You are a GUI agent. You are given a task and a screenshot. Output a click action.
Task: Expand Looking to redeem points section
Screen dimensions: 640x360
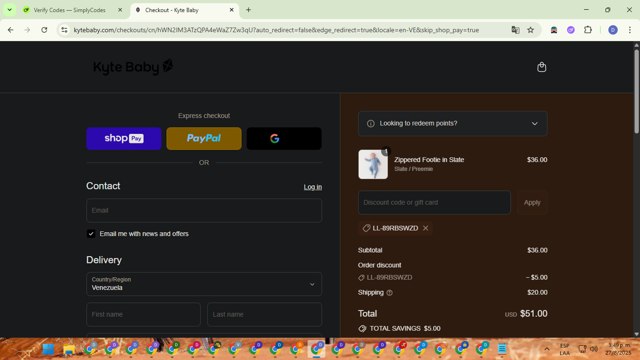point(453,124)
